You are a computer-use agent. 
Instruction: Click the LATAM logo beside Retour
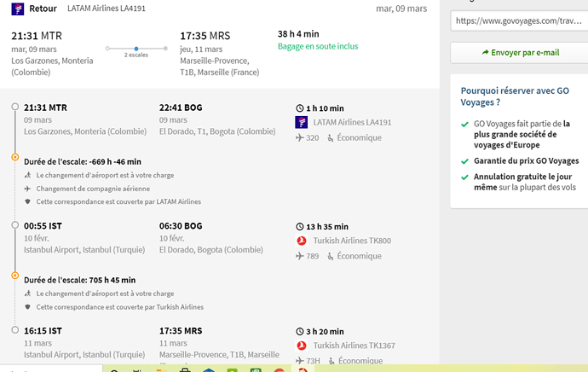click(18, 9)
